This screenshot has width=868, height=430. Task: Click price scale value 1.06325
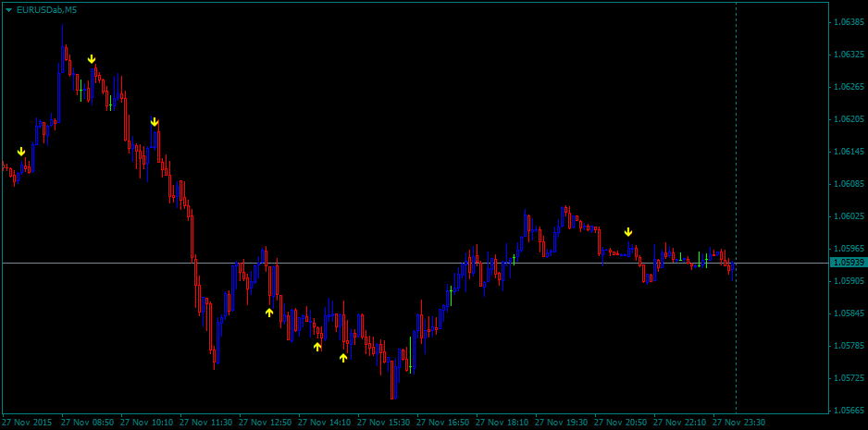(849, 55)
